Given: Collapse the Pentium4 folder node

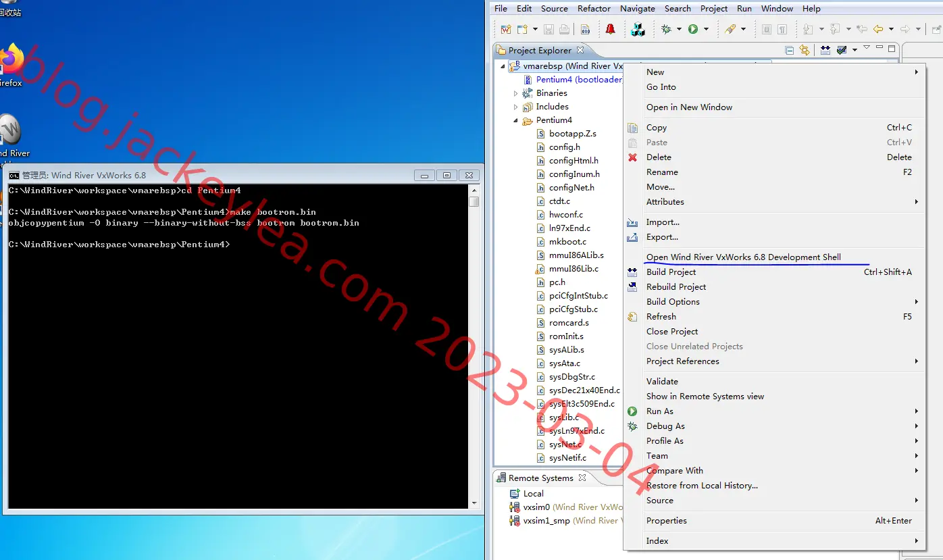Looking at the screenshot, I should pos(515,120).
